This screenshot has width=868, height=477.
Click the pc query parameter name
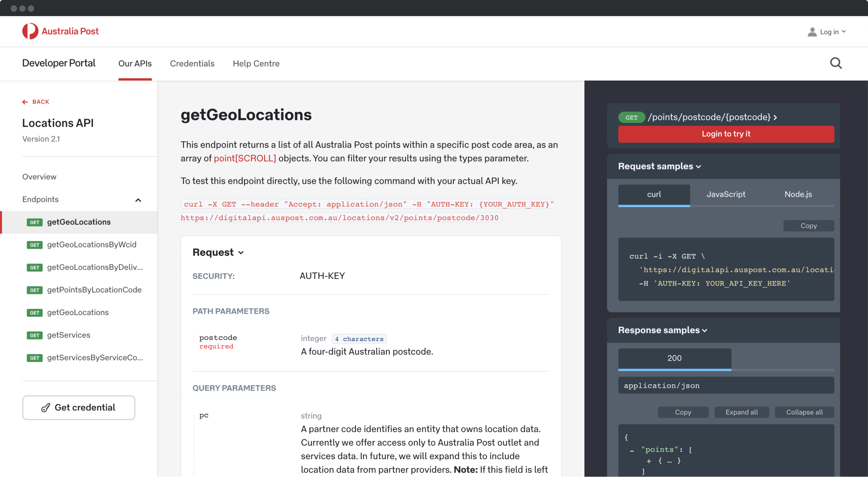204,415
